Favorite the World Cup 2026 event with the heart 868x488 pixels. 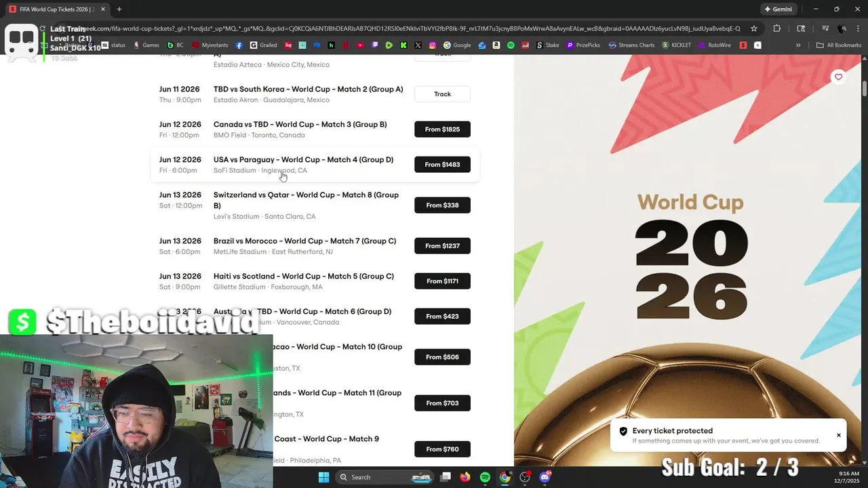[x=839, y=77]
